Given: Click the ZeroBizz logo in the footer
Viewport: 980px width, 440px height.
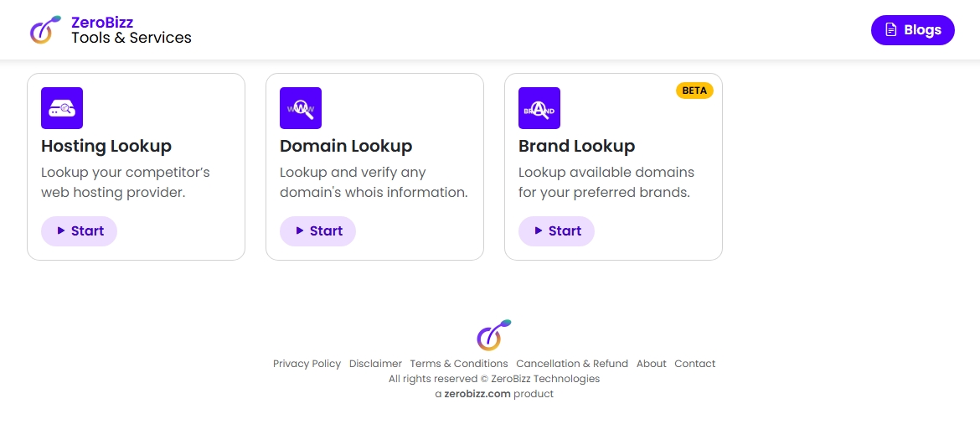Looking at the screenshot, I should tap(494, 334).
